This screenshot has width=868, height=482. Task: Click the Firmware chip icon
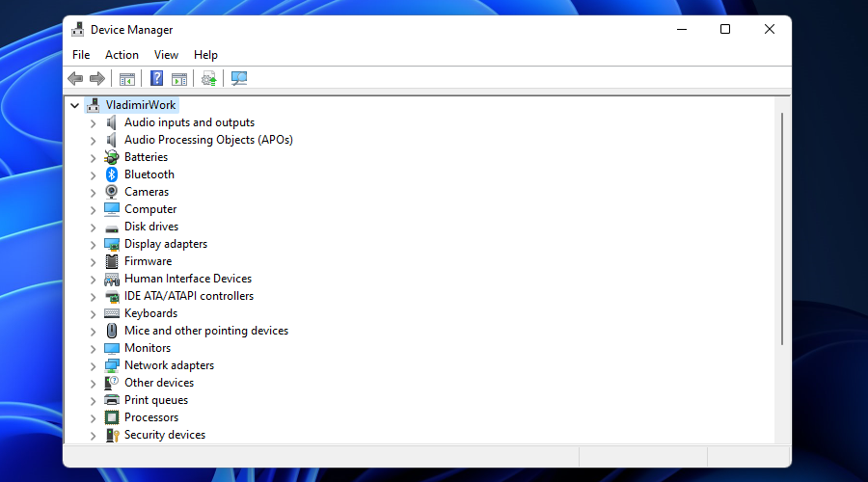click(112, 261)
